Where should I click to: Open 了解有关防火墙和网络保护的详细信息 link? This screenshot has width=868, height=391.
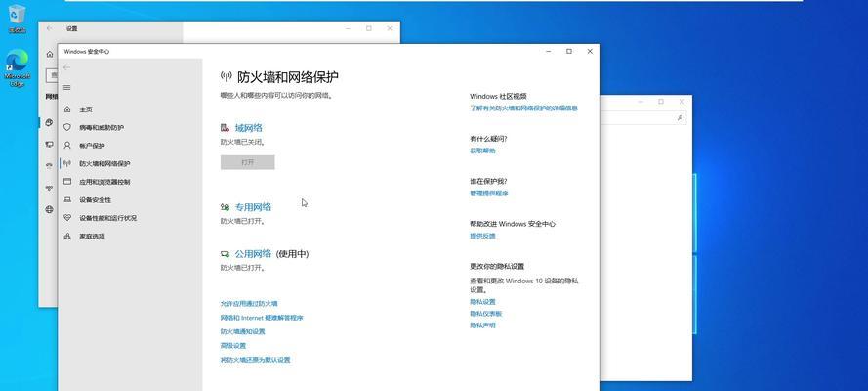click(x=523, y=109)
